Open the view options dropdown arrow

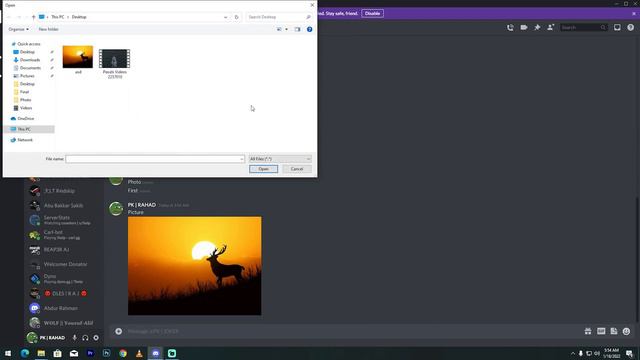click(x=286, y=29)
